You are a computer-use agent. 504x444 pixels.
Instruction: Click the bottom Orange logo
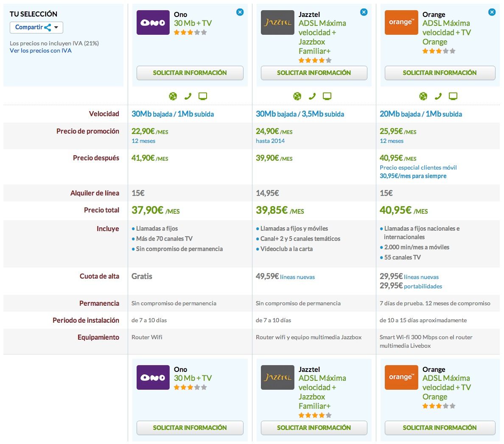coord(401,377)
